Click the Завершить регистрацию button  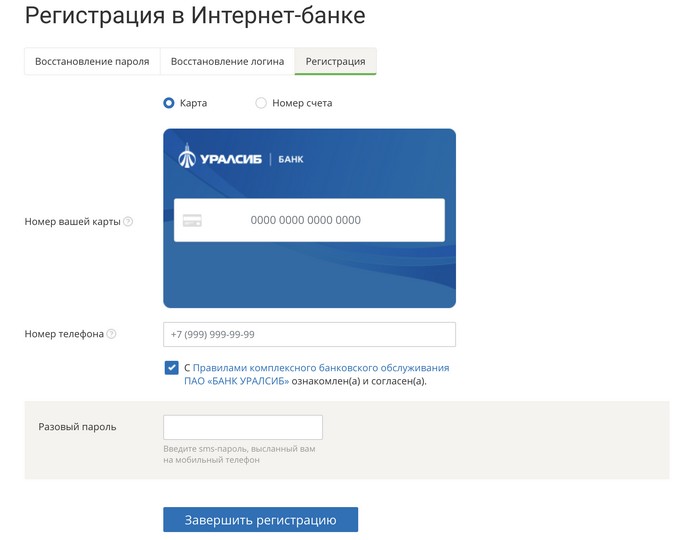point(260,520)
